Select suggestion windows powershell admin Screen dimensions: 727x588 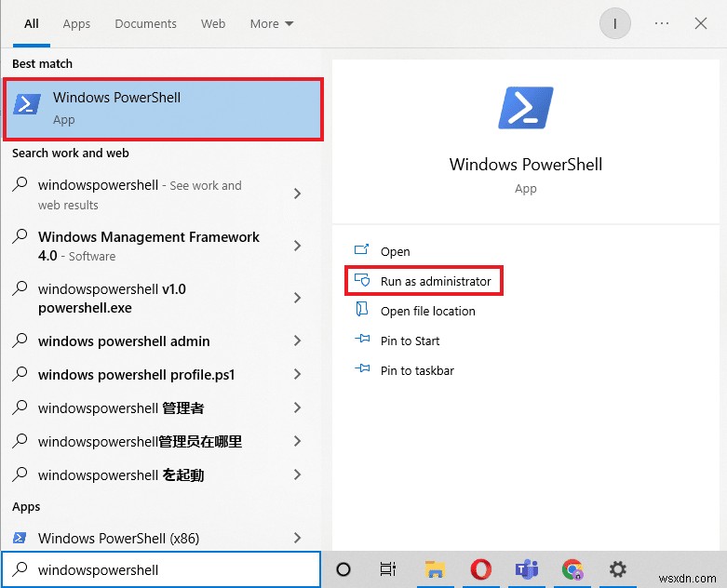coord(124,341)
